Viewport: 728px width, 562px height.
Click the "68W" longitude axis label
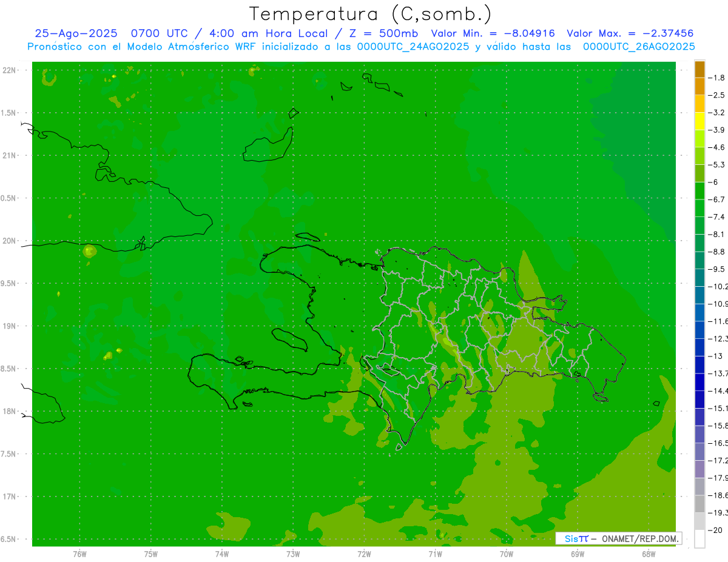tap(648, 554)
